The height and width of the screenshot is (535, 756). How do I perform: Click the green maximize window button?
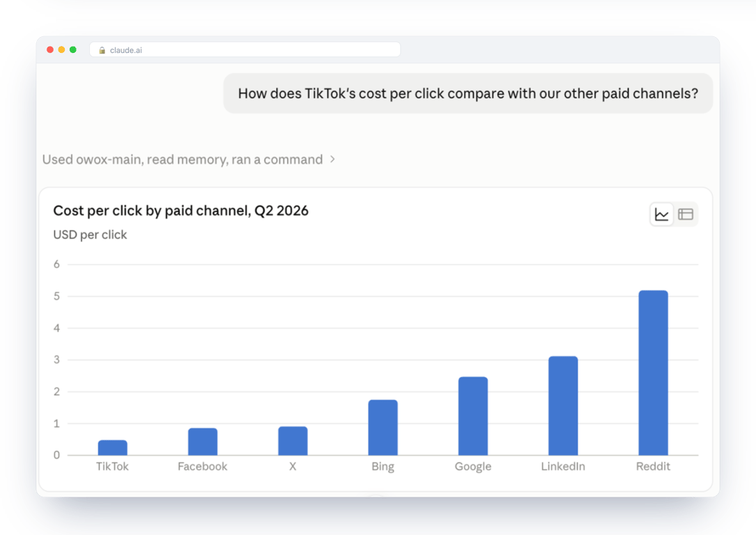point(73,49)
